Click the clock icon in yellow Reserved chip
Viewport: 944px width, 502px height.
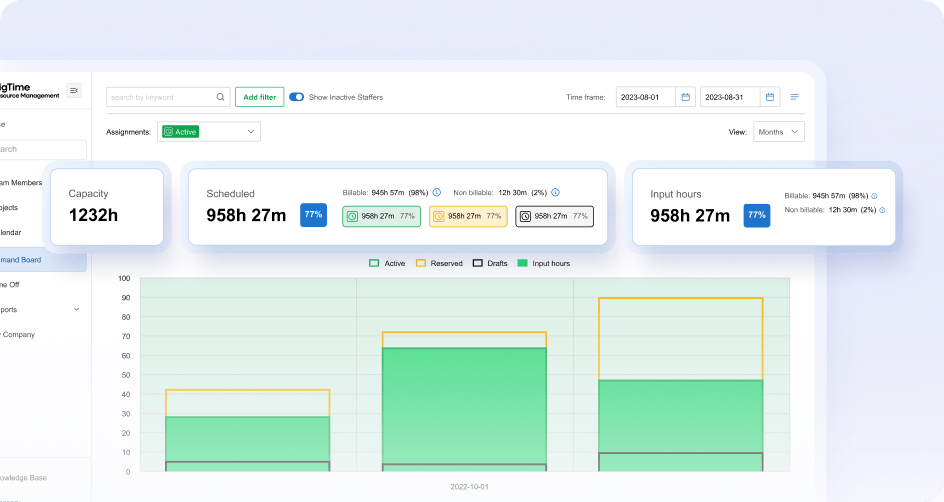439,217
